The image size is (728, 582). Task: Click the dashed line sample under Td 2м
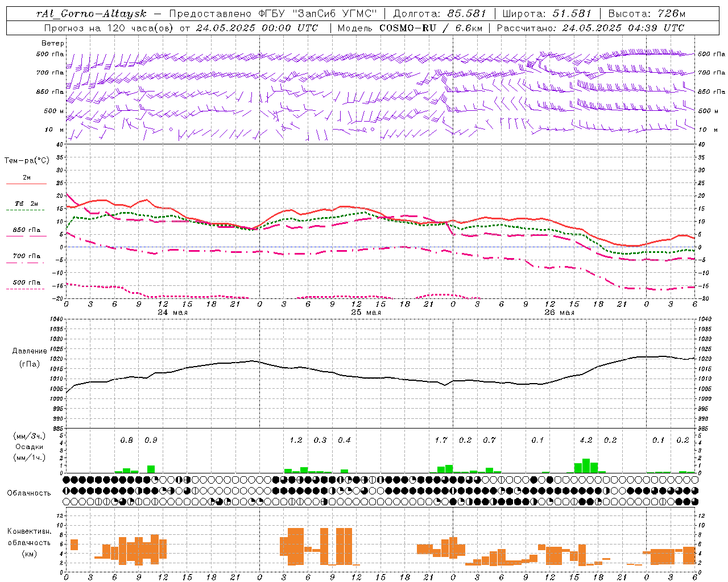[25, 210]
